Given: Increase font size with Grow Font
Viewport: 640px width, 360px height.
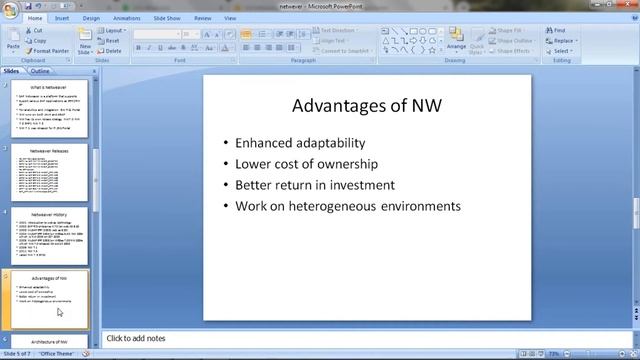Looking at the screenshot, I should pos(207,35).
